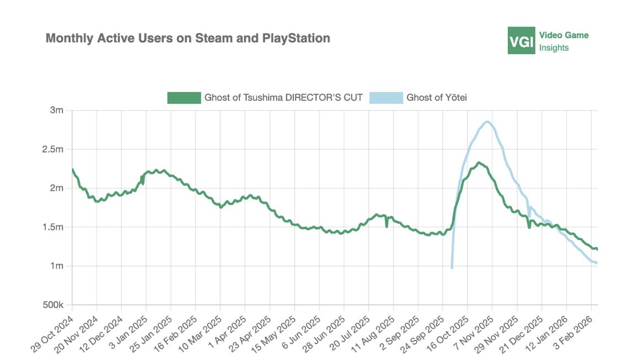This screenshot has width=644, height=362.
Task: Click the Monthly Active Users chart title
Action: (x=187, y=38)
